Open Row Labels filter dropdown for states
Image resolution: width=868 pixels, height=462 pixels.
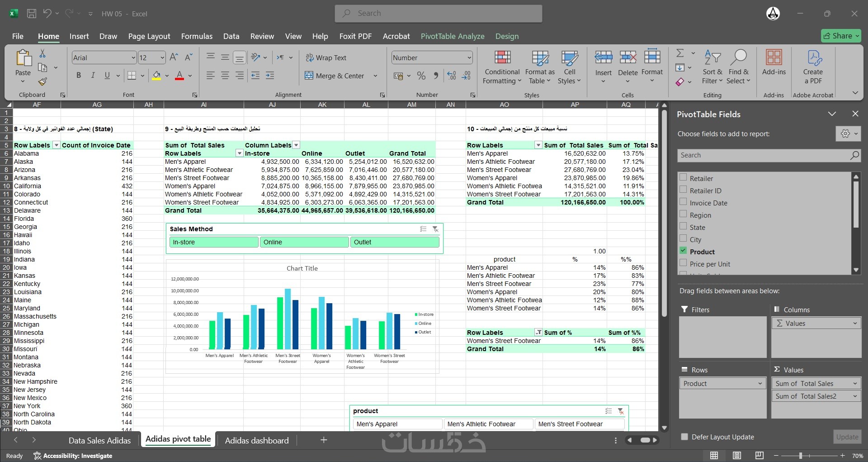[57, 145]
